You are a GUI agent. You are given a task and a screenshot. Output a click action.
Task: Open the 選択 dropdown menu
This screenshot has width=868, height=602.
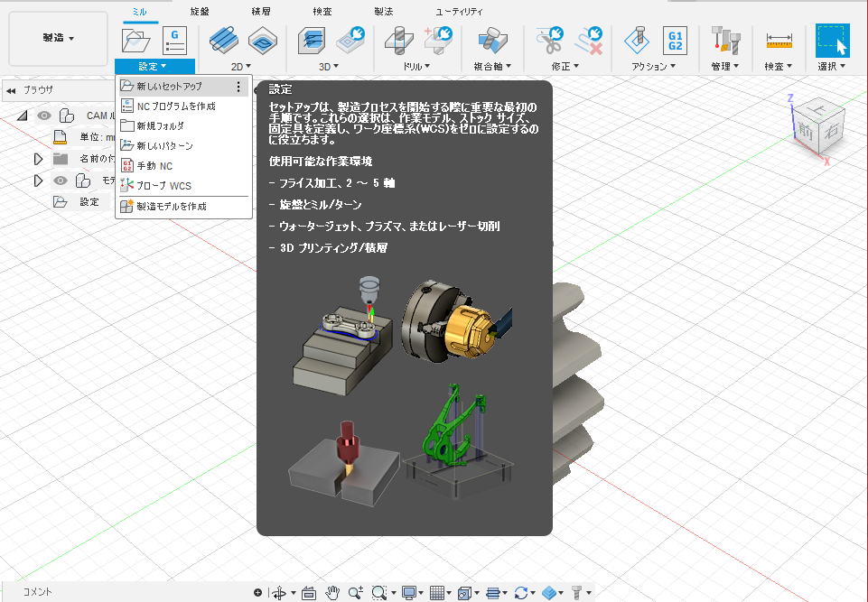tap(832, 67)
